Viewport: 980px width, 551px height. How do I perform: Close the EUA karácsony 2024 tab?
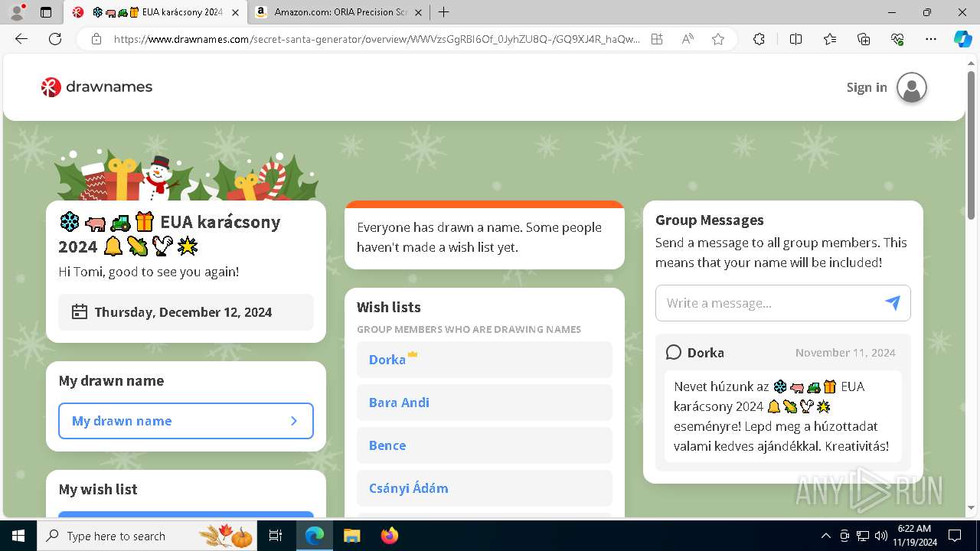pyautogui.click(x=235, y=12)
